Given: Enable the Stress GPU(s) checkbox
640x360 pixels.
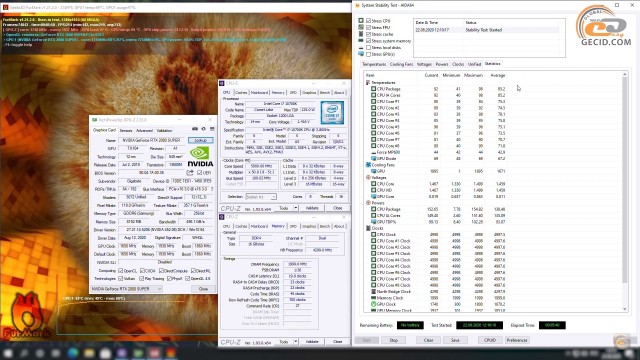Looking at the screenshot, I should [x=369, y=54].
